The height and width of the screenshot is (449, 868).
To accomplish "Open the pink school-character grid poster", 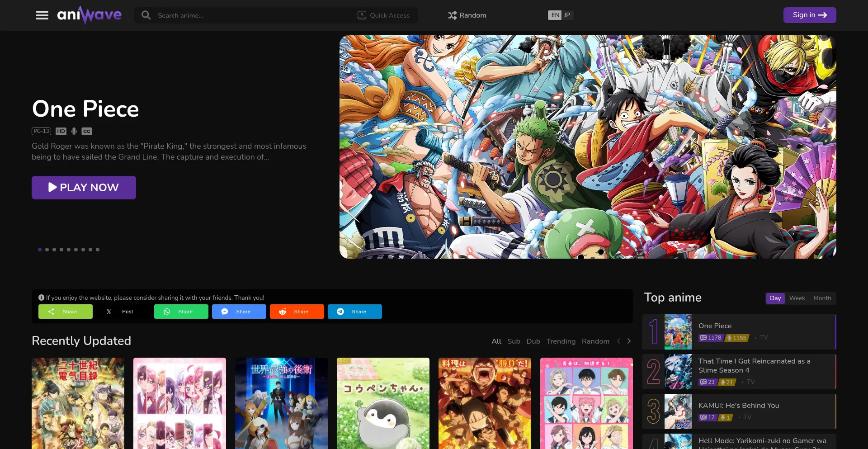I will coord(586,403).
